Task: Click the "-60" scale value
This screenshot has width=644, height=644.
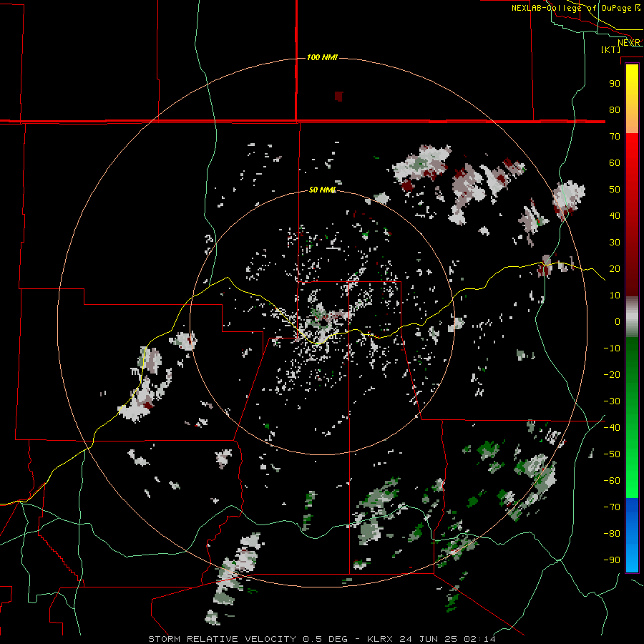Action: tap(612, 481)
